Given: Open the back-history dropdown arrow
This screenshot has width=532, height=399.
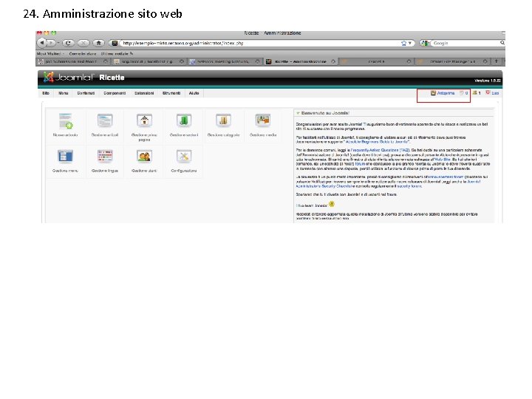Looking at the screenshot, I should [58, 43].
